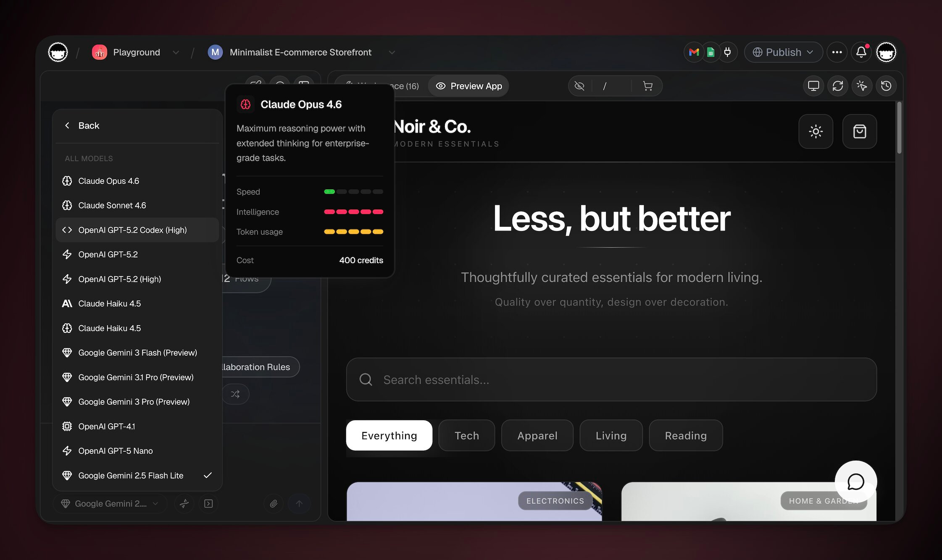Click the Search essentials input field
The width and height of the screenshot is (942, 560).
611,379
